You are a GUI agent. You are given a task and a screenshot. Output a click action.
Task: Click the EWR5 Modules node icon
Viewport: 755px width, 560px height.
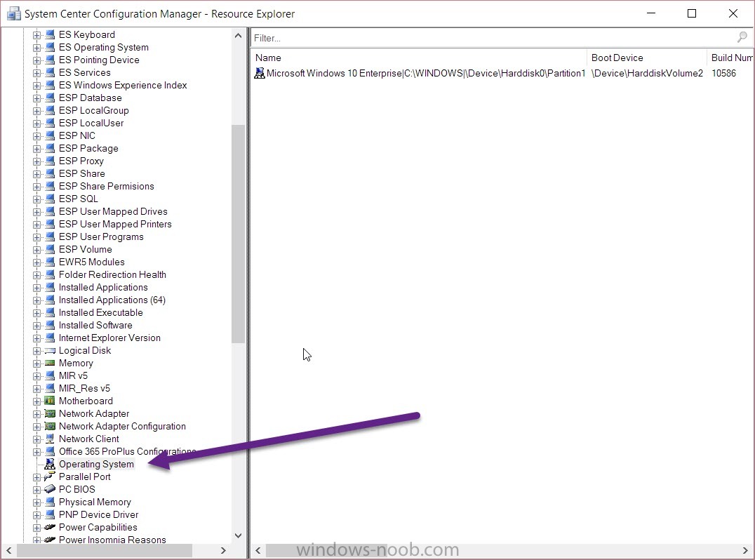click(50, 262)
